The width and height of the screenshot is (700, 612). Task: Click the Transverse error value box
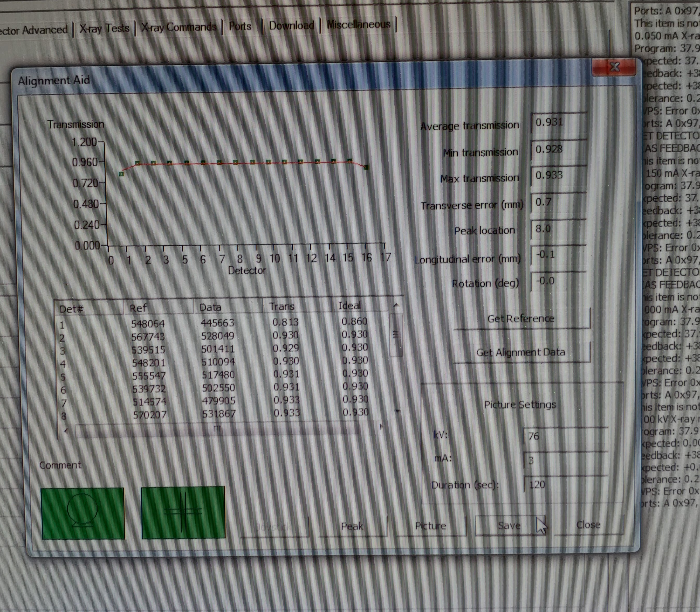coord(558,202)
